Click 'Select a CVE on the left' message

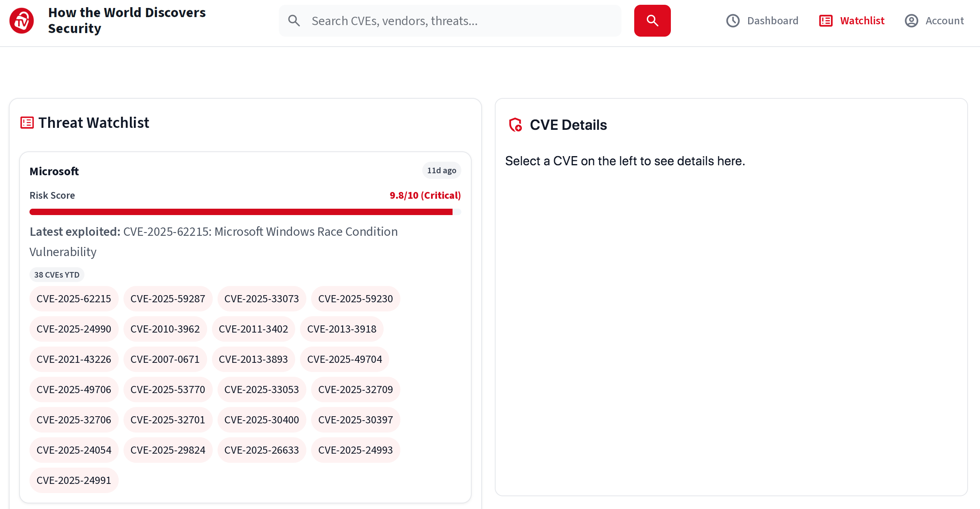tap(625, 161)
